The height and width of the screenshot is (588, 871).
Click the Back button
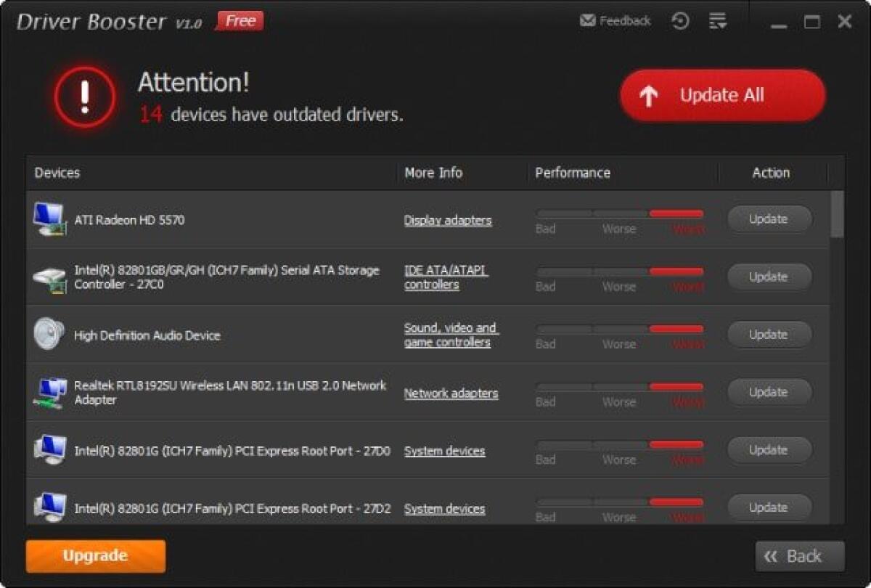tap(799, 556)
